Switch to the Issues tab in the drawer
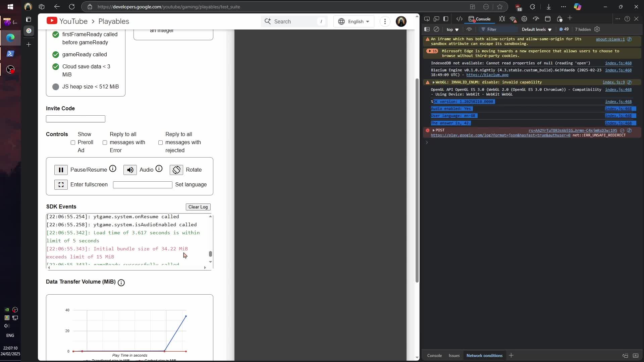644x362 pixels. point(454,356)
